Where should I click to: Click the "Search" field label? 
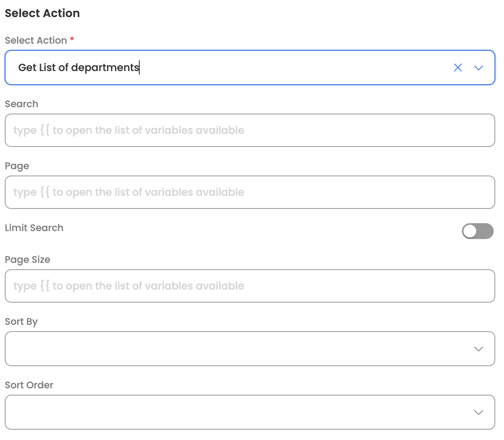click(x=21, y=104)
